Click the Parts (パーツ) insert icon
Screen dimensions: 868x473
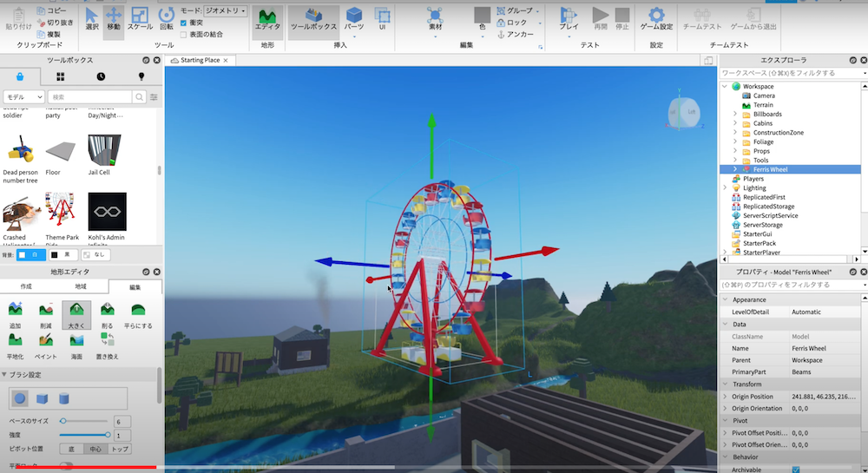coord(353,18)
